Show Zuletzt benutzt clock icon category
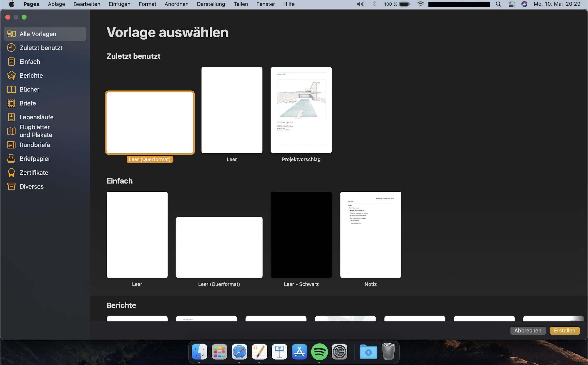This screenshot has height=365, width=588. 11,48
